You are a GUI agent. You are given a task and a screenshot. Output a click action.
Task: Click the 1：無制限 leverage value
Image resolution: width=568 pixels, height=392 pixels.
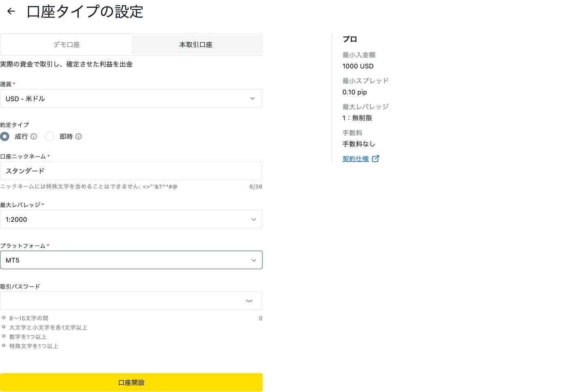click(x=357, y=118)
